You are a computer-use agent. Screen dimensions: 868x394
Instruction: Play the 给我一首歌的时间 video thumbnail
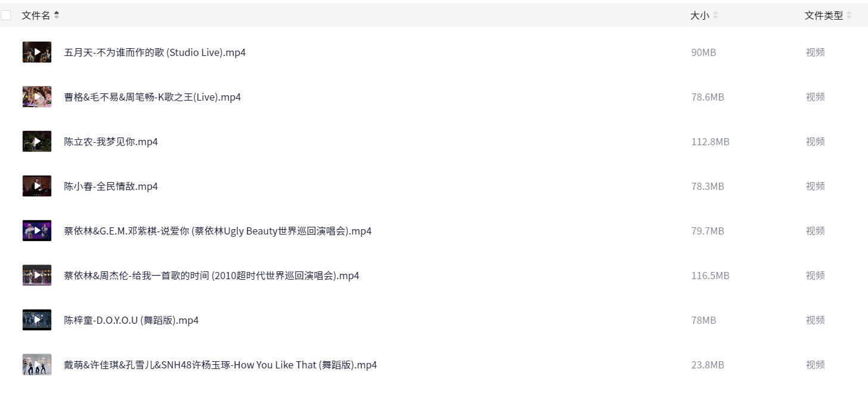(x=37, y=276)
